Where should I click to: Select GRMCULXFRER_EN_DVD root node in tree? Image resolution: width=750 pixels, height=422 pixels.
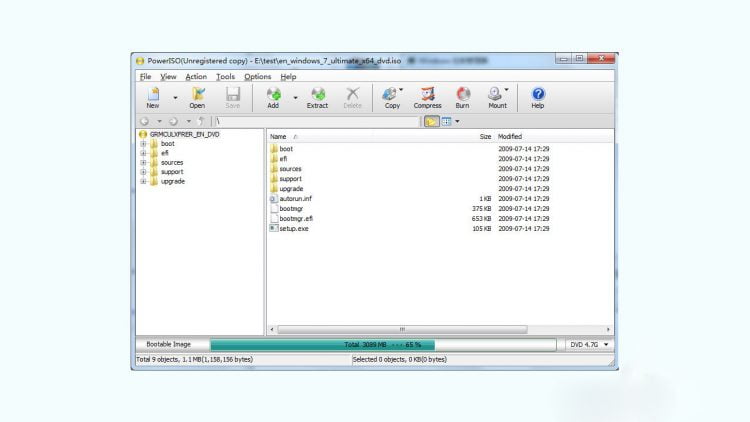pyautogui.click(x=184, y=134)
